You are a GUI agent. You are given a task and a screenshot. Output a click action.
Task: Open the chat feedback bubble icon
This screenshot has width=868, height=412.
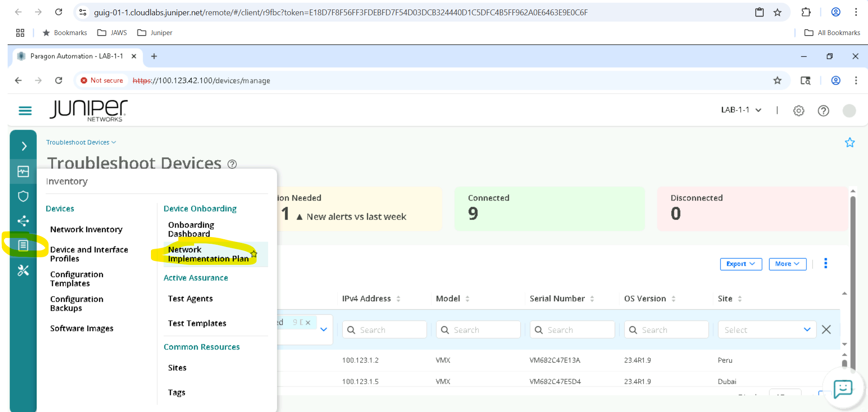pos(842,388)
